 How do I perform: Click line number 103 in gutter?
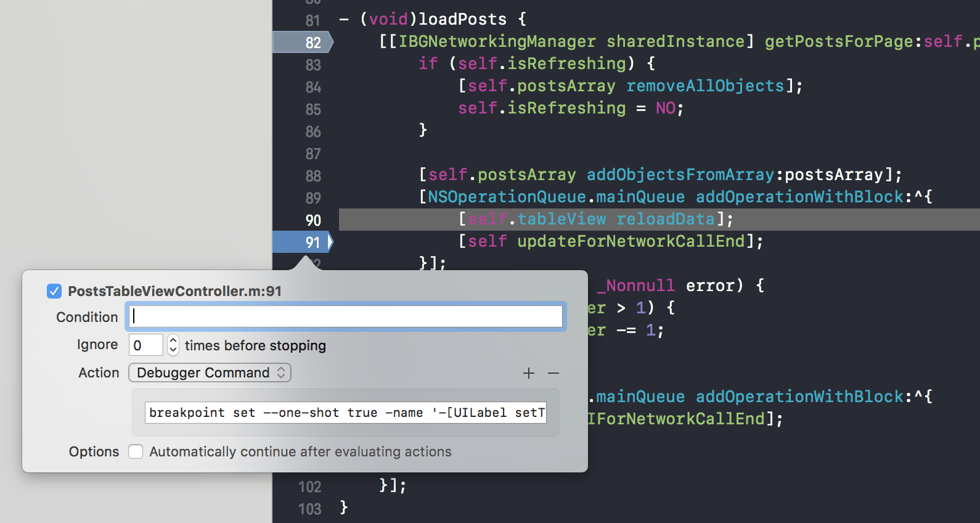point(310,509)
